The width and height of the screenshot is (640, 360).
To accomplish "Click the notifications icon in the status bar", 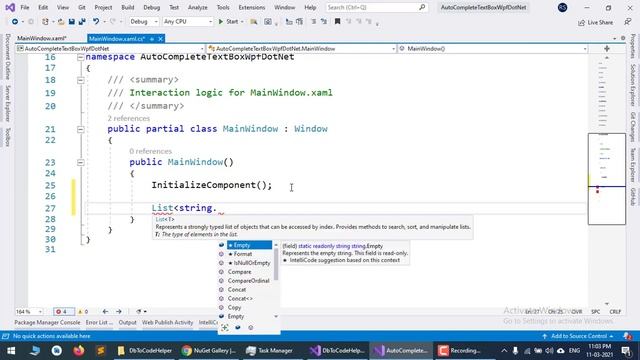I will click(x=627, y=336).
